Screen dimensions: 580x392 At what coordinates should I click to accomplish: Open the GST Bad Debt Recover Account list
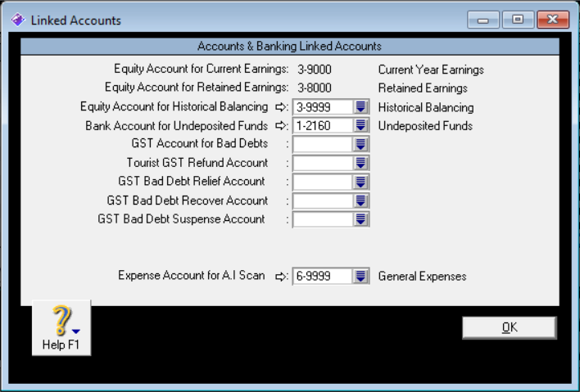pyautogui.click(x=361, y=201)
